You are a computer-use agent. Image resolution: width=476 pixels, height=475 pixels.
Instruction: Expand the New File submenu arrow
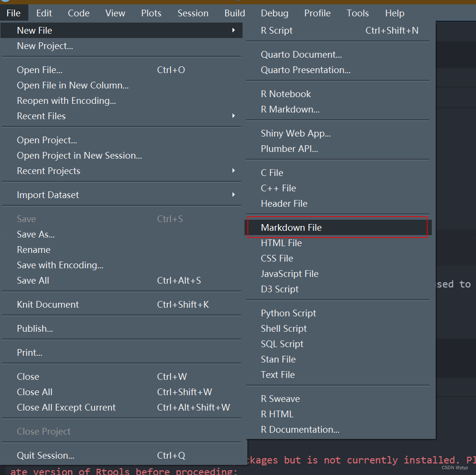tap(233, 30)
